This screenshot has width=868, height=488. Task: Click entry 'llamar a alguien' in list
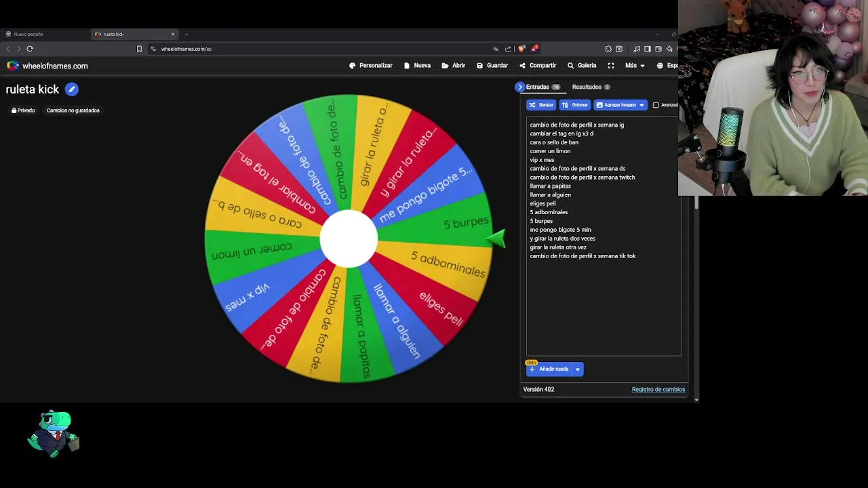point(550,195)
